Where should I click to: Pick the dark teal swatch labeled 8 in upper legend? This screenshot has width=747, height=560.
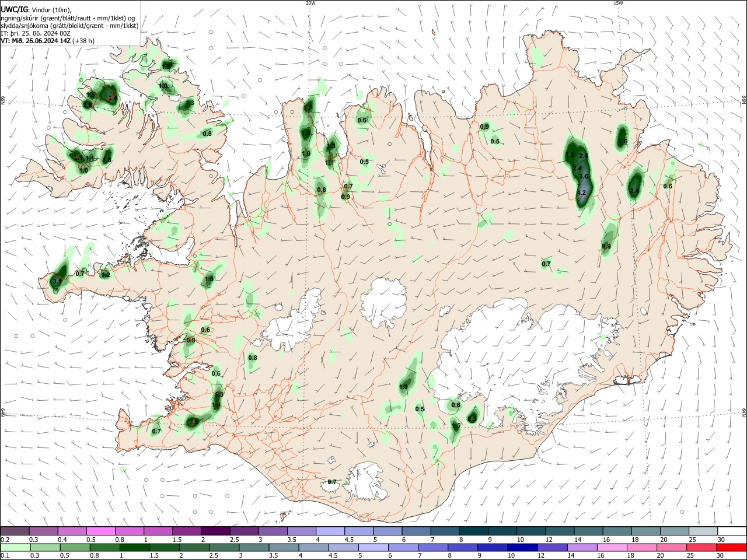coord(474,531)
